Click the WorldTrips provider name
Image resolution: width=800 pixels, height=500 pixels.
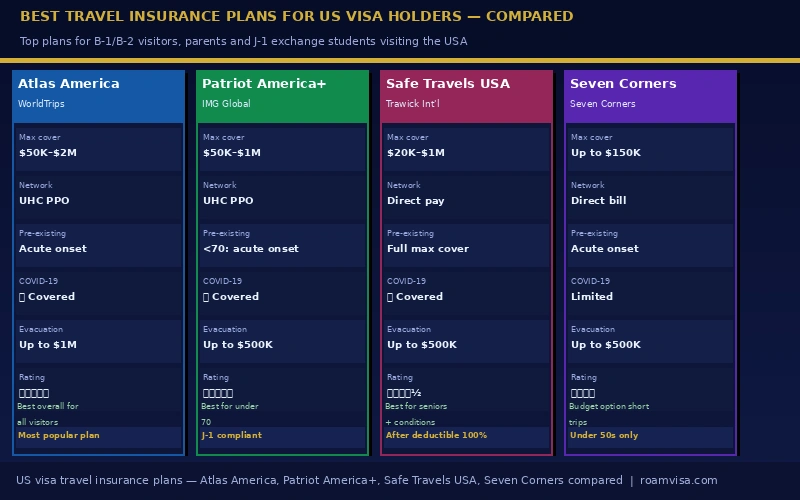(41, 104)
